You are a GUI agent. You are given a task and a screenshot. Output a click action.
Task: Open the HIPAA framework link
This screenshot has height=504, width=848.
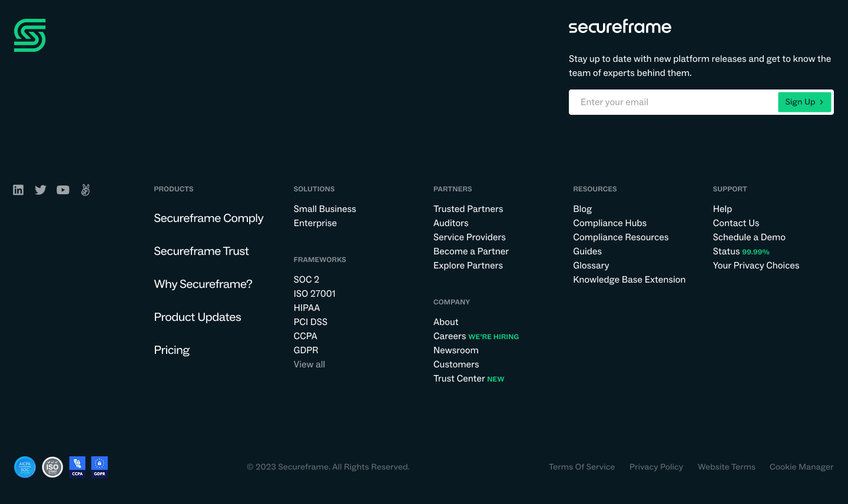point(307,308)
